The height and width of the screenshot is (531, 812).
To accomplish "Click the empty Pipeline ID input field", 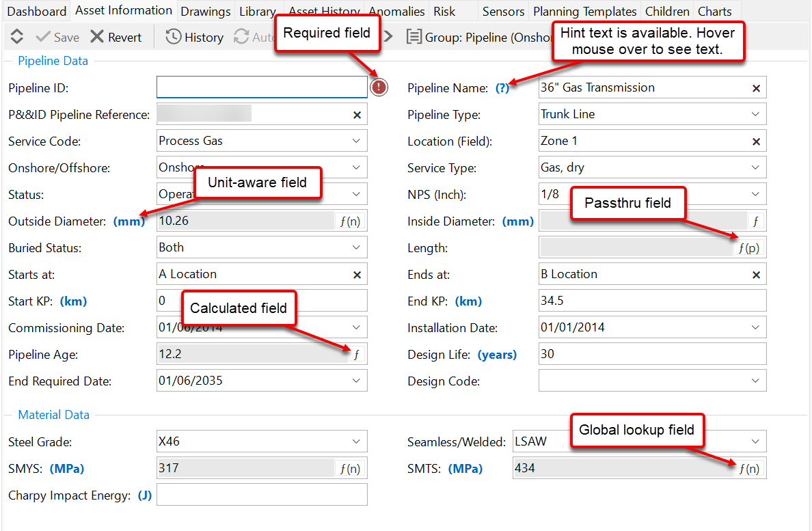I will [x=262, y=87].
